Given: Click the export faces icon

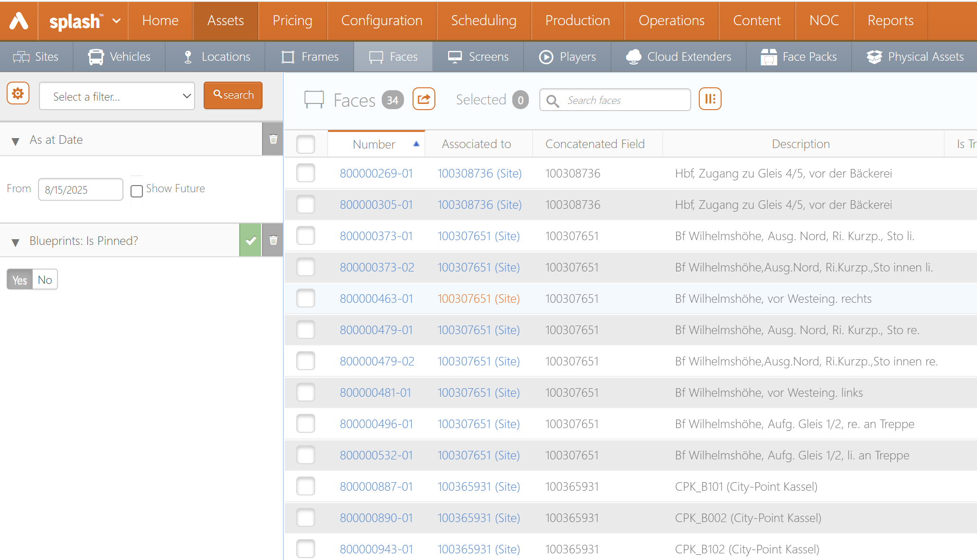Looking at the screenshot, I should pos(424,99).
